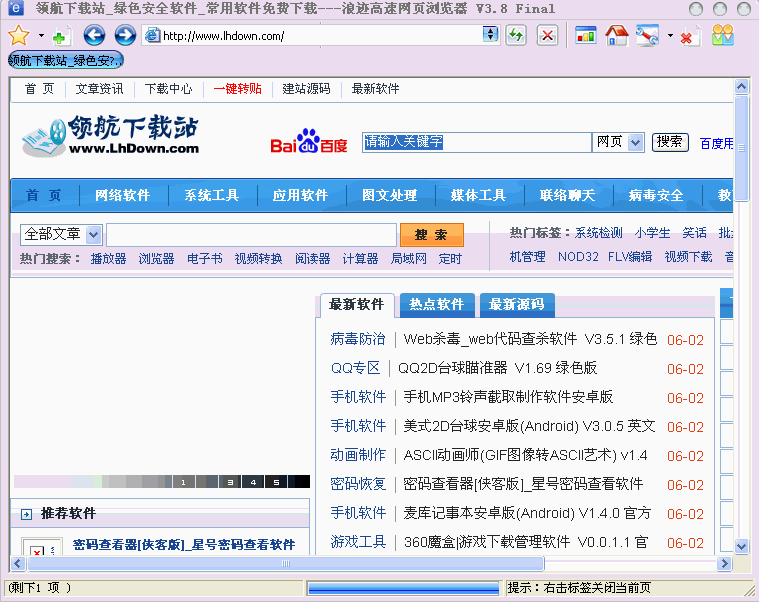Click the tools wrench toolbar icon
Screen dimensions: 759x602
tap(648, 35)
